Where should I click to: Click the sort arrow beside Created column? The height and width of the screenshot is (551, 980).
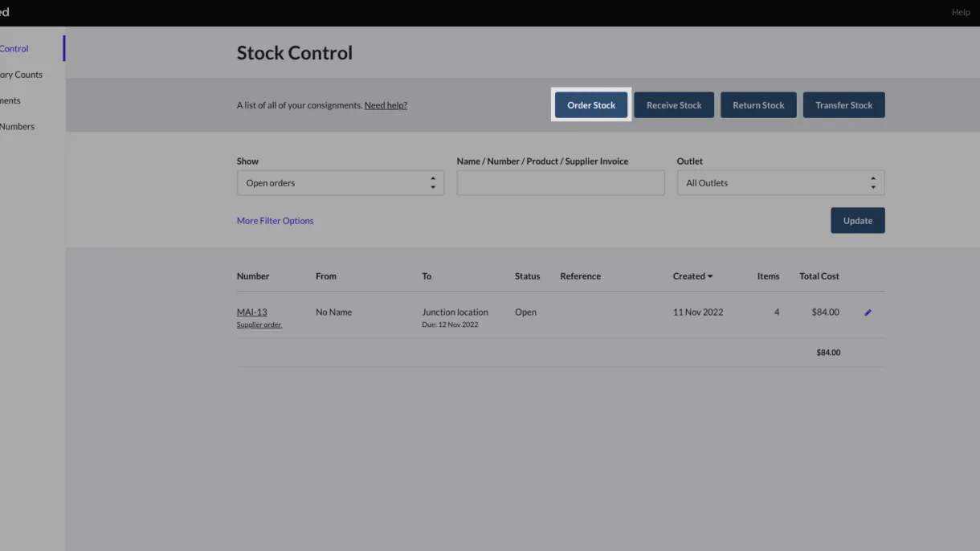click(710, 276)
